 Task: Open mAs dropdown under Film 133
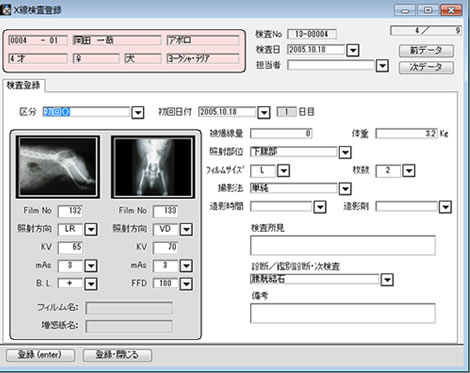pyautogui.click(x=186, y=266)
